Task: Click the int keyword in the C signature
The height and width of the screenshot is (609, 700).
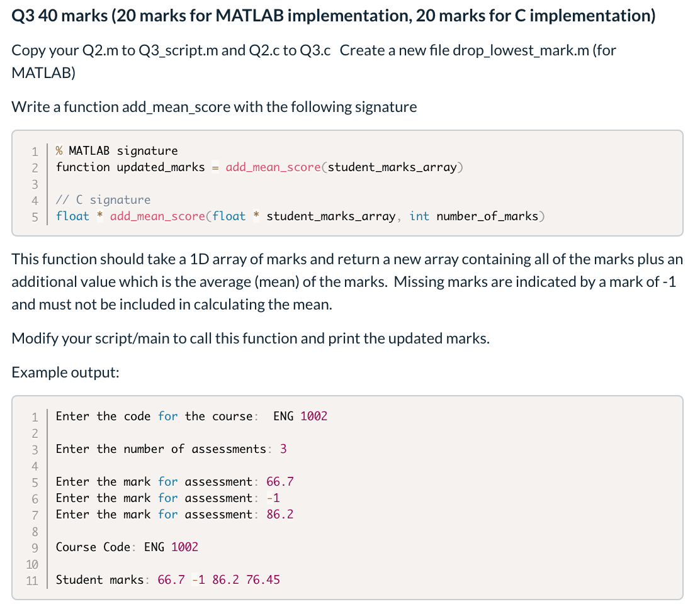Action: 419,216
